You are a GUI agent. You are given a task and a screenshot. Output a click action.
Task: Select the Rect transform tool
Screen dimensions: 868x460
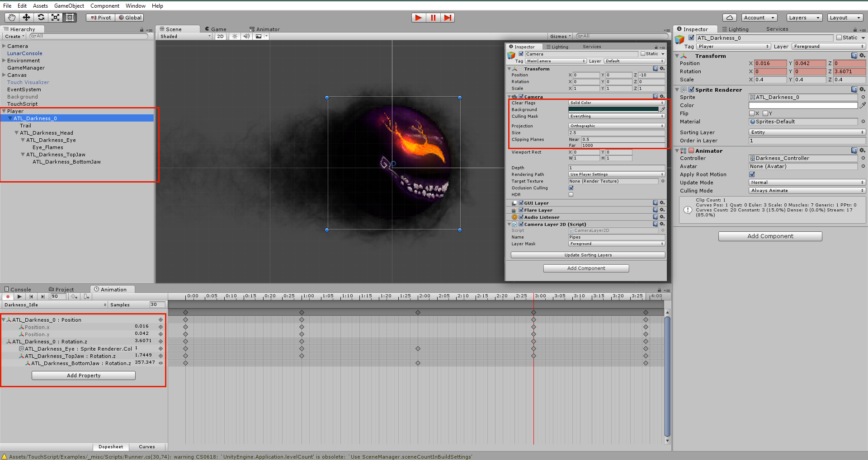(70, 18)
